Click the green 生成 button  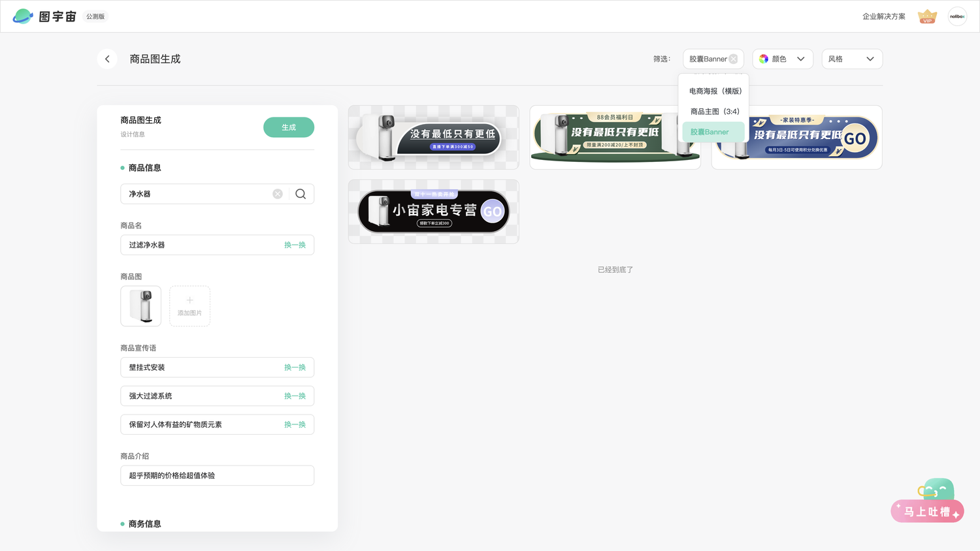coord(289,127)
